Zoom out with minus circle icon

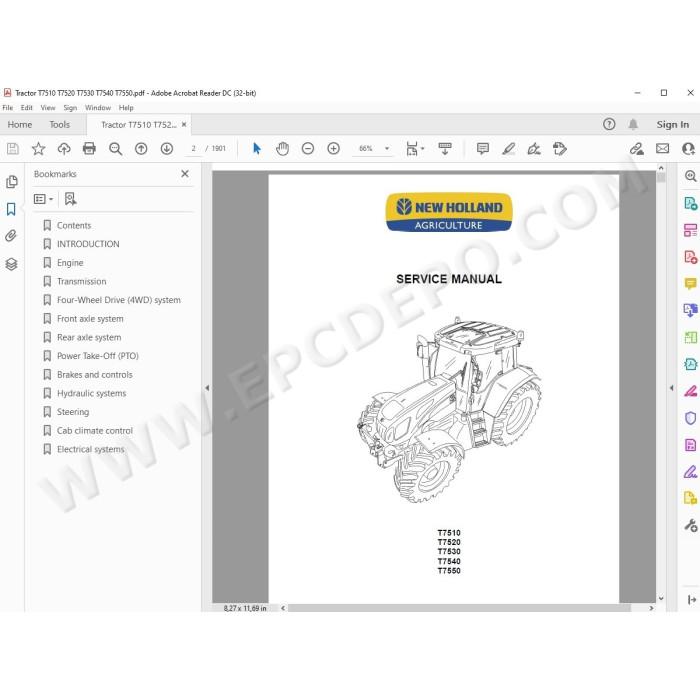[x=308, y=149]
